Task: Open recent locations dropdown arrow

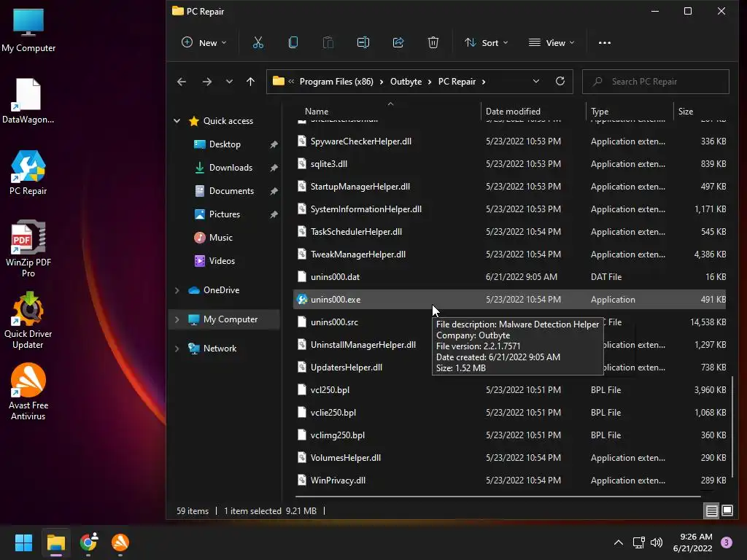Action: point(229,82)
